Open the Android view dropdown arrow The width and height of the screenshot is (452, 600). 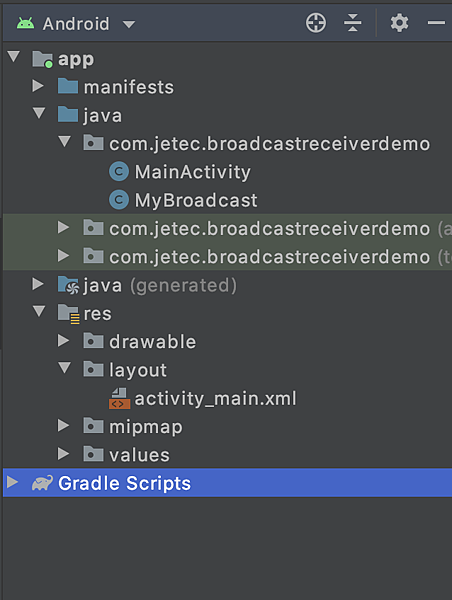[x=129, y=24]
